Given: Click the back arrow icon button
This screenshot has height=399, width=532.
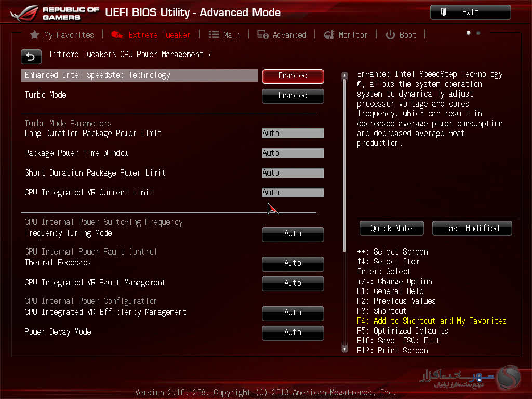Looking at the screenshot, I should click(31, 57).
